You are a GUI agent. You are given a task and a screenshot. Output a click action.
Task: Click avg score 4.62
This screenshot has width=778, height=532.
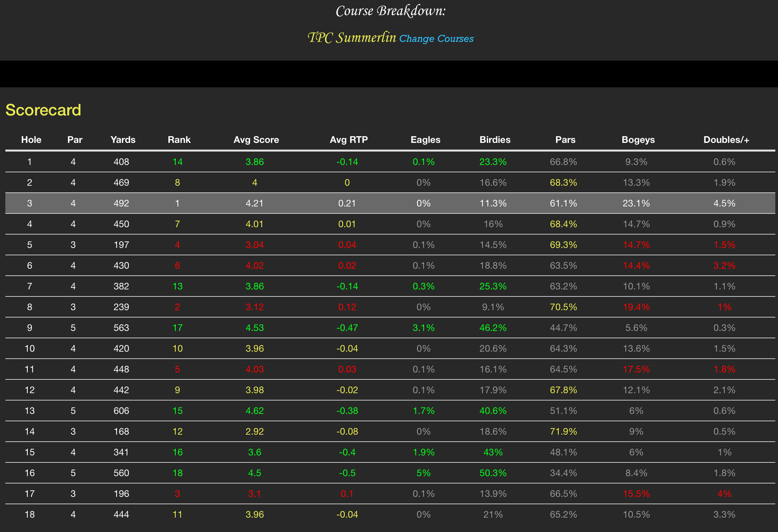click(254, 411)
